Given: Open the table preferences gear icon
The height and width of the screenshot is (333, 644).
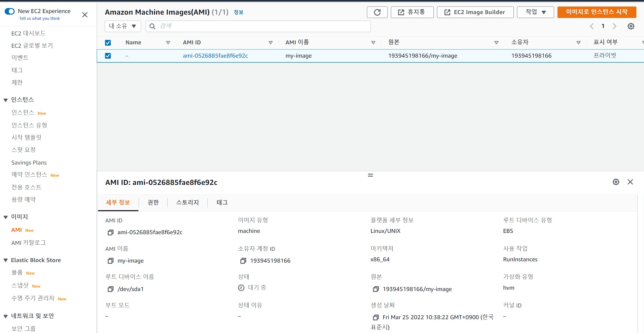Looking at the screenshot, I should [631, 26].
